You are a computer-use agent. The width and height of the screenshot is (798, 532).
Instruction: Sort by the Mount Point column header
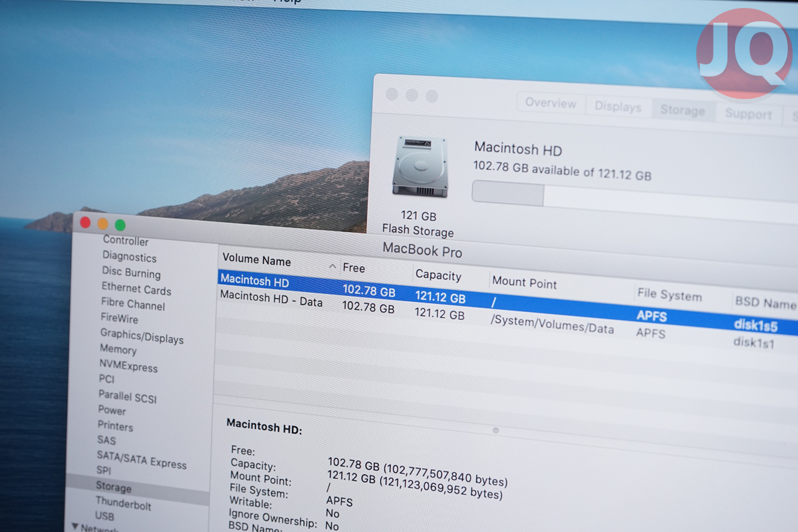coord(525,282)
